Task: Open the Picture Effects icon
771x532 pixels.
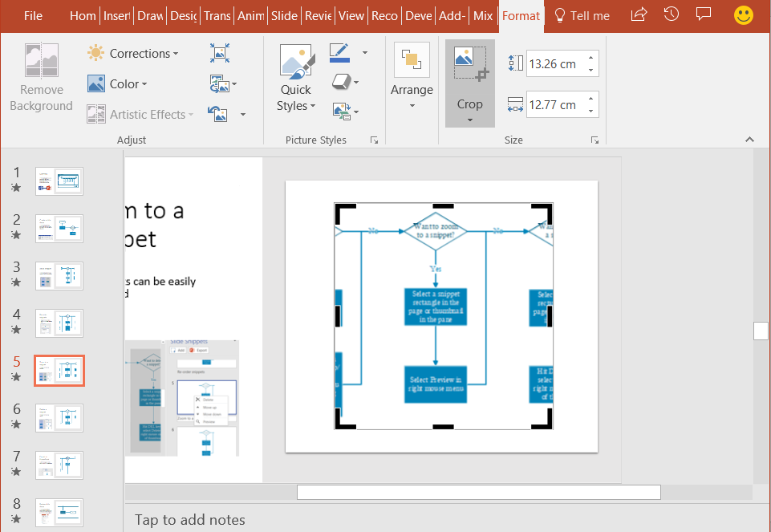Action: 343,82
